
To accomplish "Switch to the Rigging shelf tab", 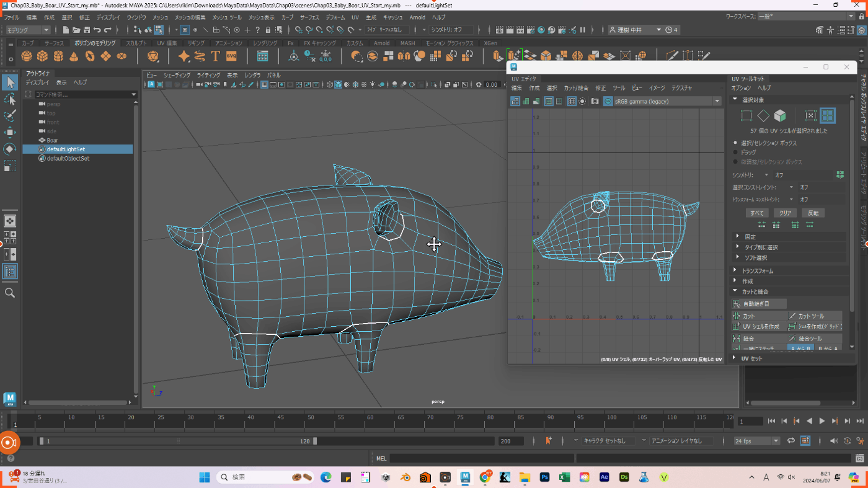I will [x=195, y=43].
